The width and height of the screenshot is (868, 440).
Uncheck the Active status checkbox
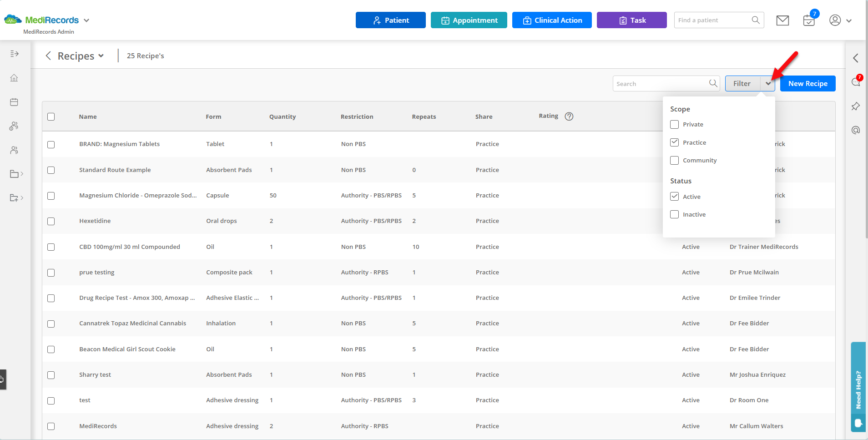(675, 197)
